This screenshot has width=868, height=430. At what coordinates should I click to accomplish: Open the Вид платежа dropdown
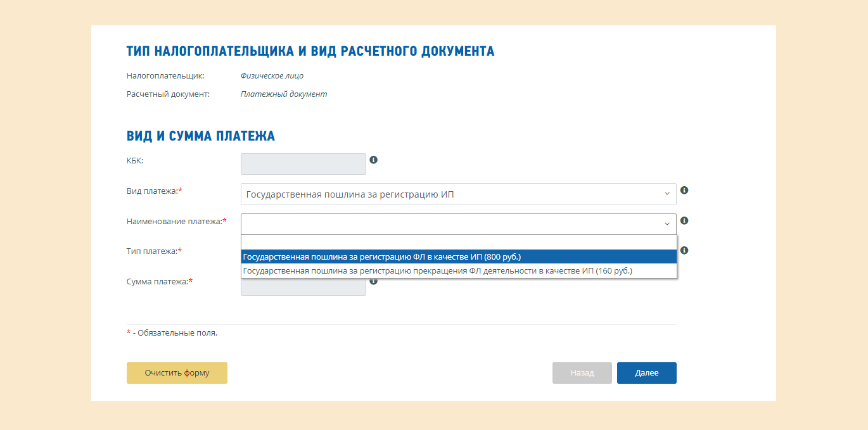click(x=458, y=194)
